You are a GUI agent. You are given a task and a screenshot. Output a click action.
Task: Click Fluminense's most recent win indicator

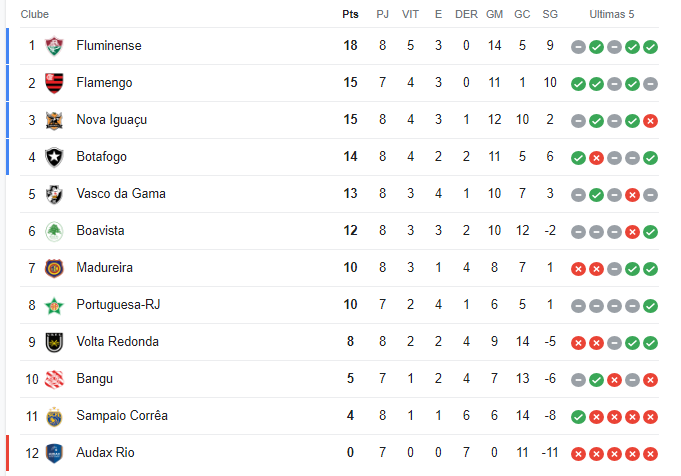click(x=650, y=47)
